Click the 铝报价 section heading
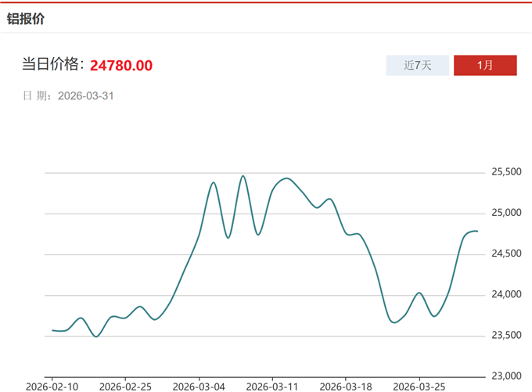 point(25,18)
